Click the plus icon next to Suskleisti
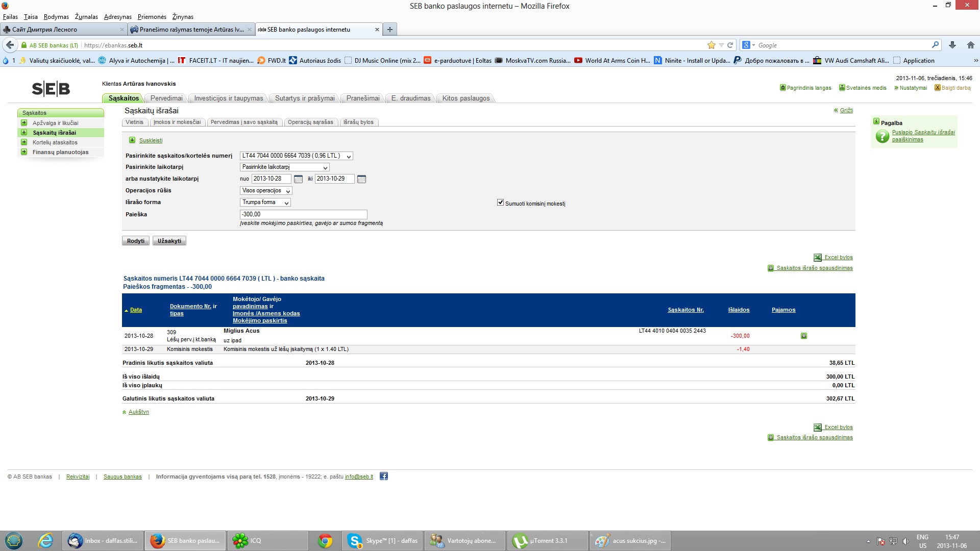 click(x=132, y=140)
